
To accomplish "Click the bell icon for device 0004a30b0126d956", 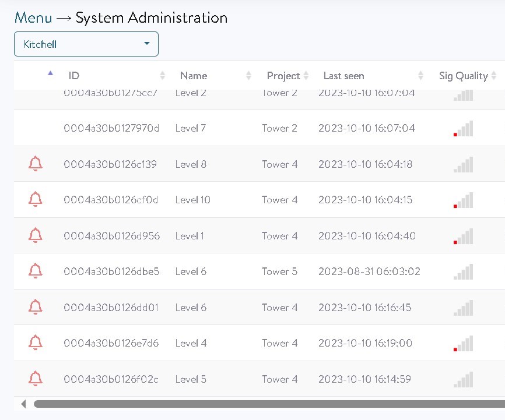I will [36, 236].
